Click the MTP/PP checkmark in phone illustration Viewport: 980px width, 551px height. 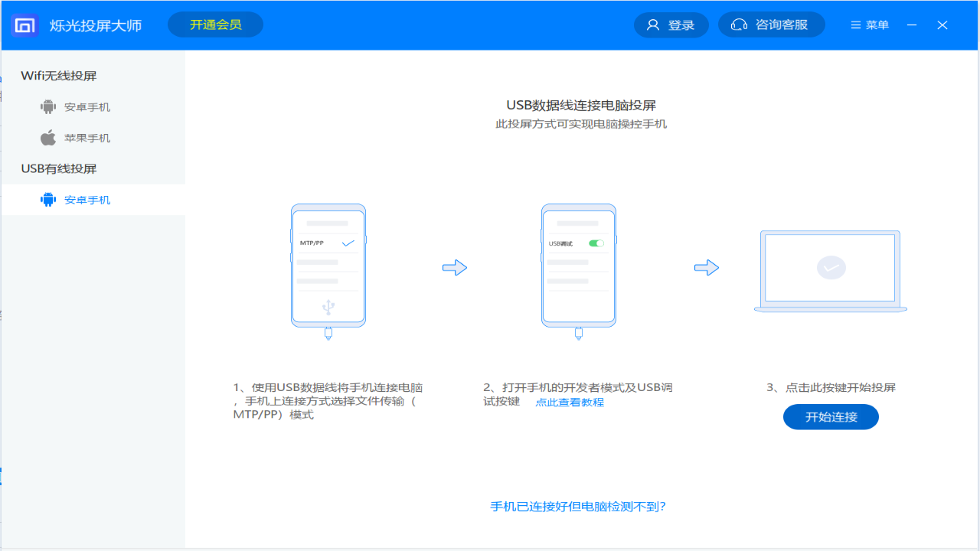(x=348, y=243)
